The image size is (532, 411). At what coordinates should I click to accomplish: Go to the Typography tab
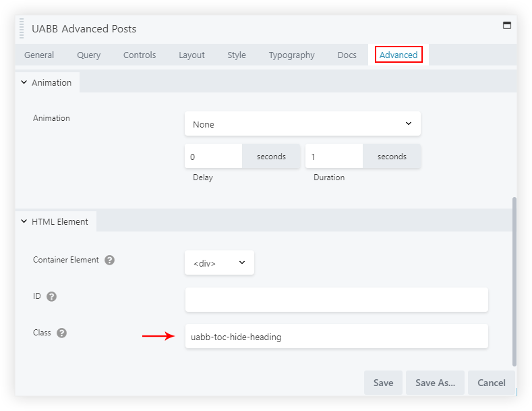291,55
